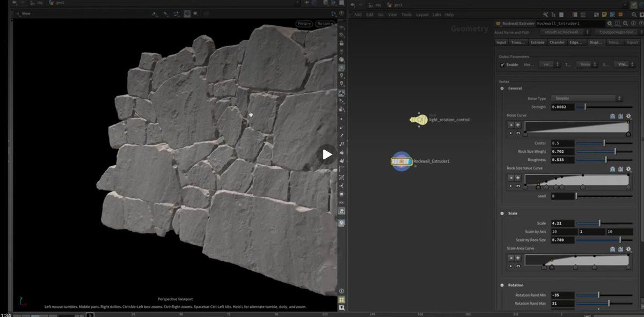Click the video play button overlay
Viewport: 644px width, 317px height.
coord(327,155)
